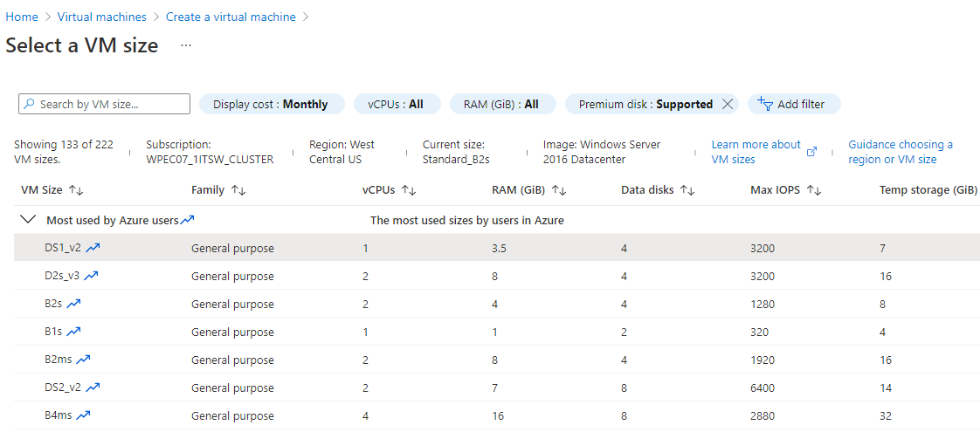Open the ellipsis menu beside page title

(x=186, y=45)
